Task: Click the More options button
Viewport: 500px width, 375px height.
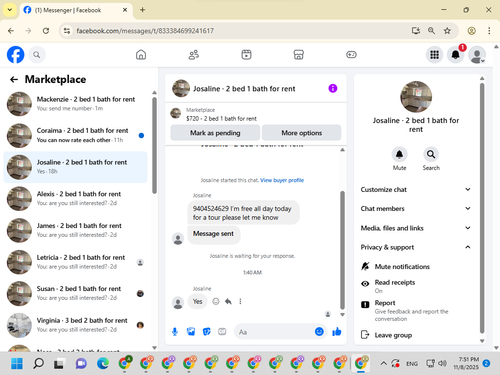Action: click(x=302, y=133)
